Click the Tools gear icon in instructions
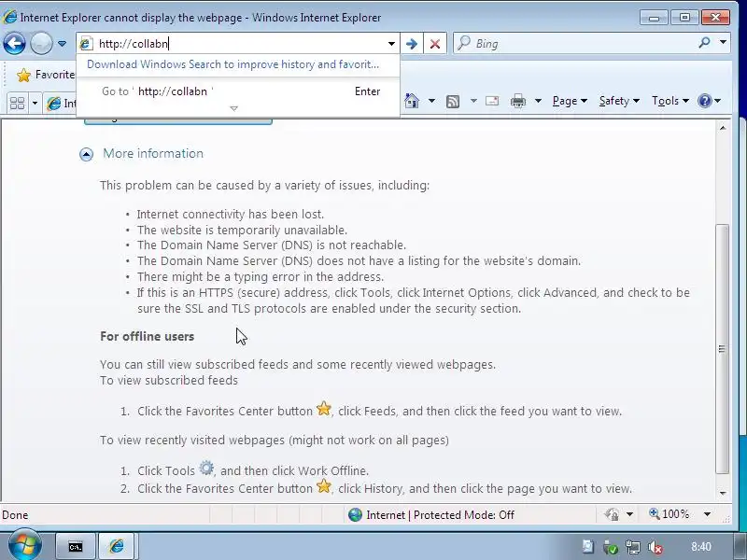 206,469
